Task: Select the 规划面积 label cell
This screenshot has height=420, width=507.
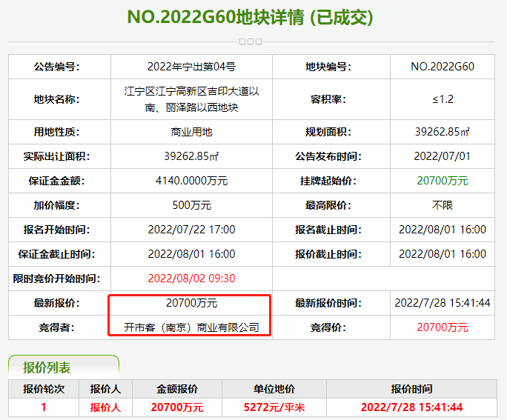Action: coord(331,132)
